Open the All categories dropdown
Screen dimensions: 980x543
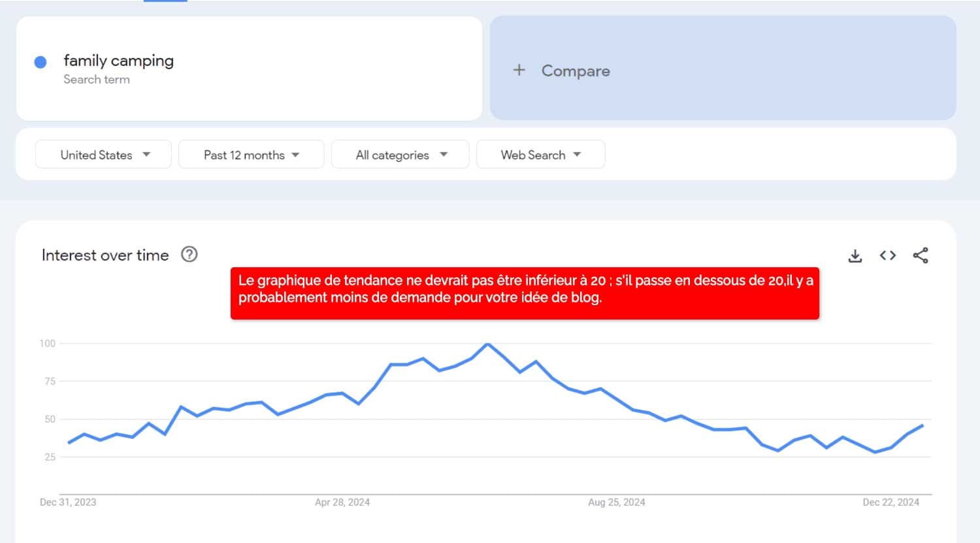click(400, 155)
